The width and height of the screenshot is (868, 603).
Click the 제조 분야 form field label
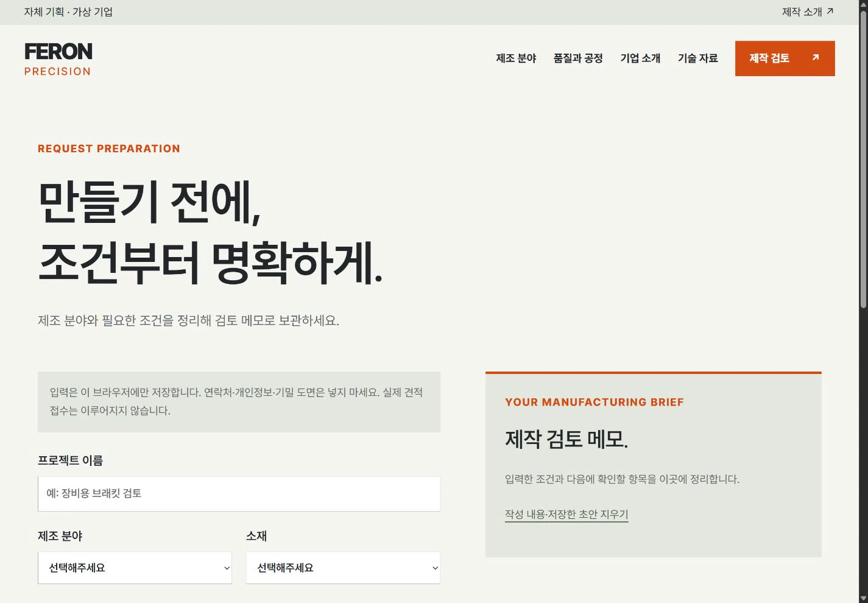click(60, 536)
